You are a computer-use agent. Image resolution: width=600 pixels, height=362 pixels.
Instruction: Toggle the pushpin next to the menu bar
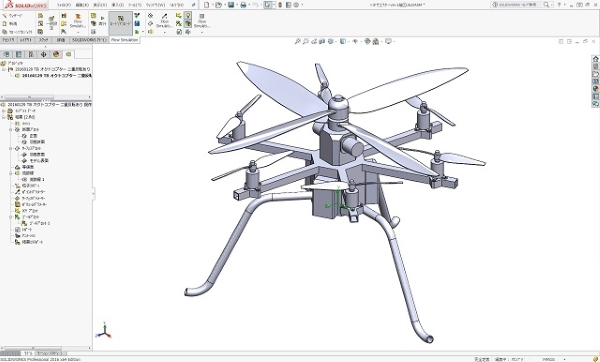pyautogui.click(x=194, y=5)
